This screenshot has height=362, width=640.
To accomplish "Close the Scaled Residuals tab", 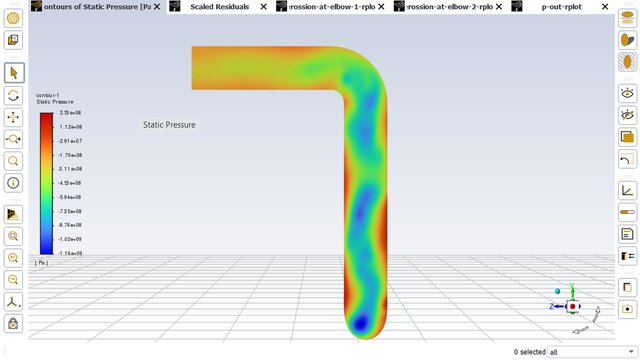I will [x=264, y=7].
